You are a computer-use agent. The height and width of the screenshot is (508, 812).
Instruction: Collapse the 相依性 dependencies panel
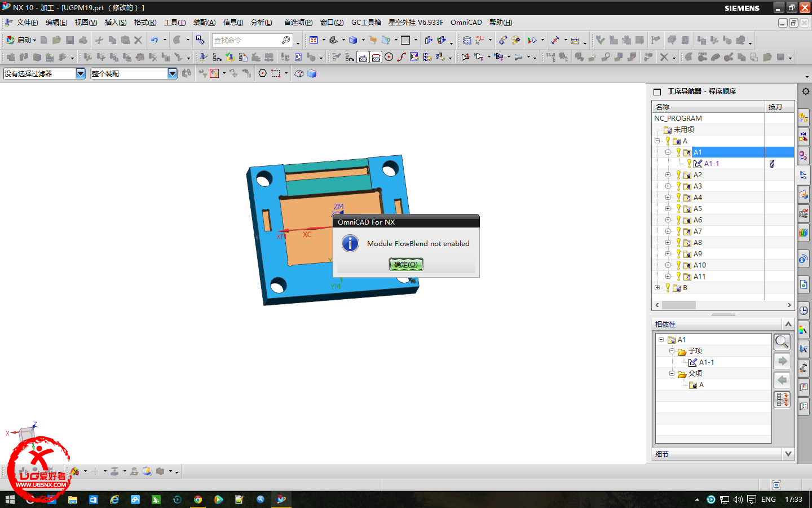788,324
